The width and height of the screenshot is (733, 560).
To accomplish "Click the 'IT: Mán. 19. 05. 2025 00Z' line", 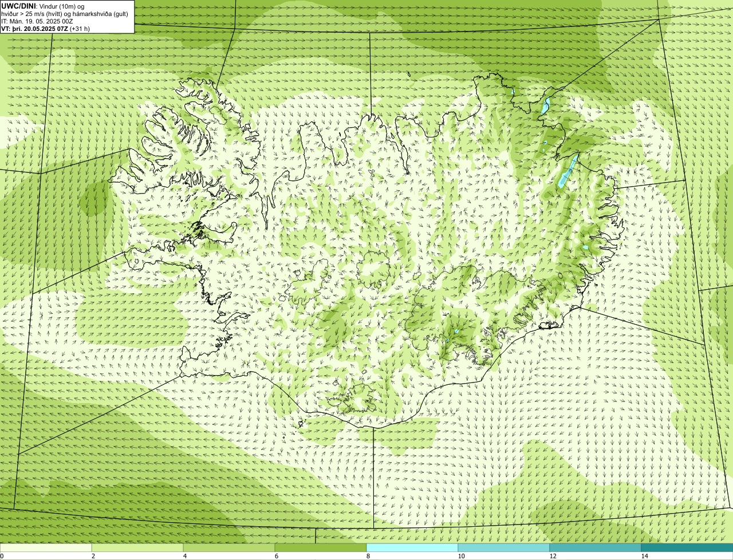I will pos(37,21).
